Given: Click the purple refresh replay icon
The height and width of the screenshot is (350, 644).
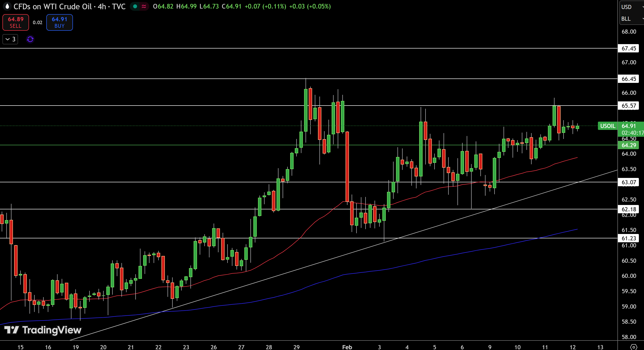Looking at the screenshot, I should 30,39.
